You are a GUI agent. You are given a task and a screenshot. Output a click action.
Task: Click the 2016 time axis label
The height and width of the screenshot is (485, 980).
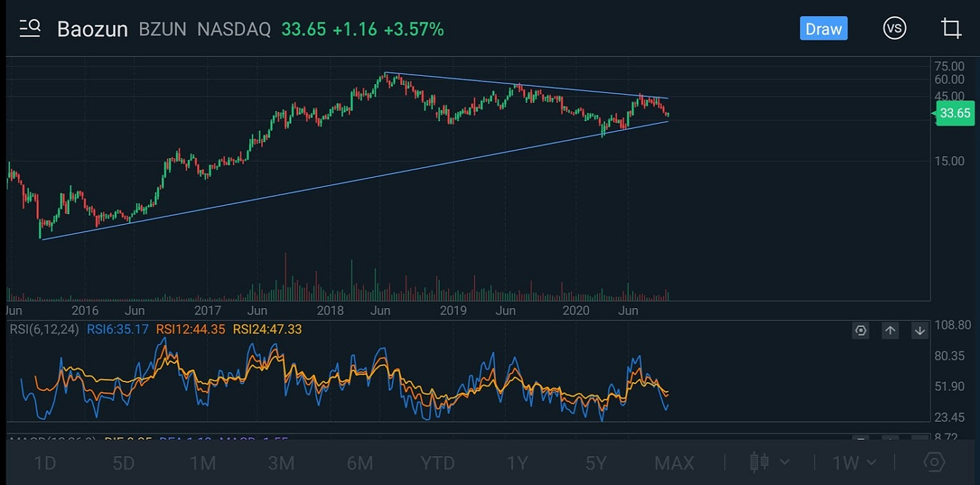point(85,311)
